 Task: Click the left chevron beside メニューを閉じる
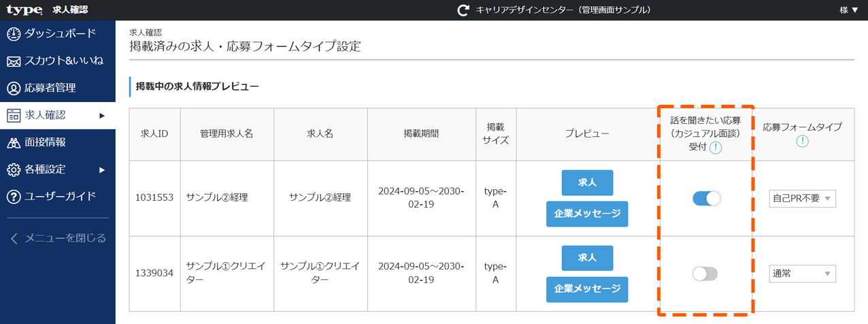click(x=14, y=238)
